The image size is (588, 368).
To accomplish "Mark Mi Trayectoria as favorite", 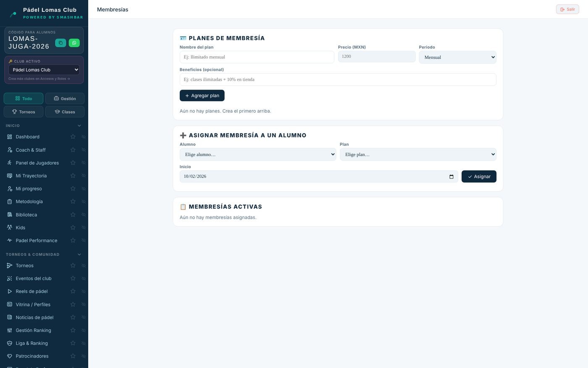I will pyautogui.click(x=73, y=176).
